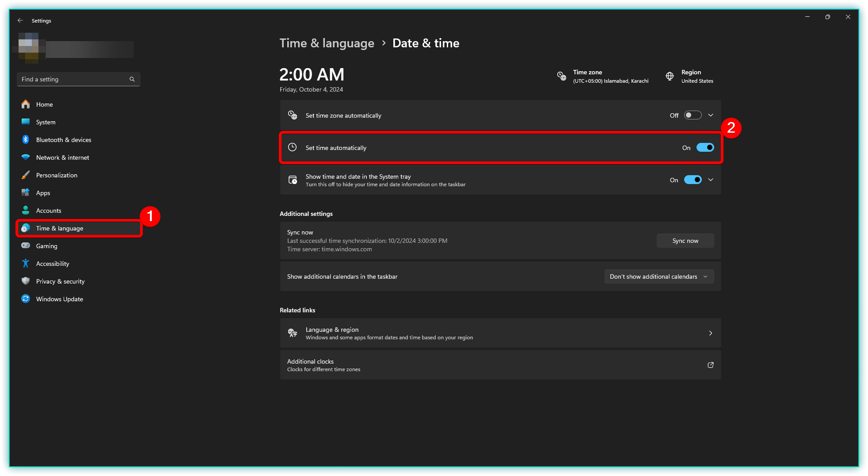Click the Personalization paintbrush icon
The height and width of the screenshot is (476, 868).
click(x=26, y=175)
